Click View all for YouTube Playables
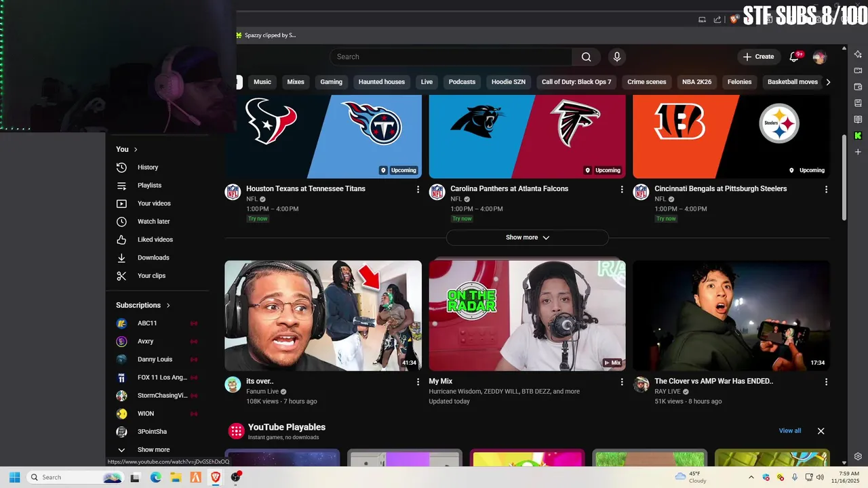 [x=790, y=431]
